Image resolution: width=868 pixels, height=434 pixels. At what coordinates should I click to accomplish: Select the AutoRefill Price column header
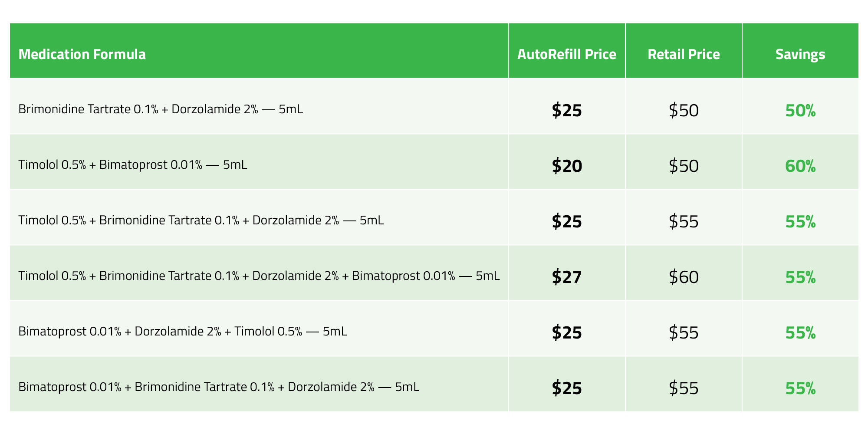[x=567, y=54]
